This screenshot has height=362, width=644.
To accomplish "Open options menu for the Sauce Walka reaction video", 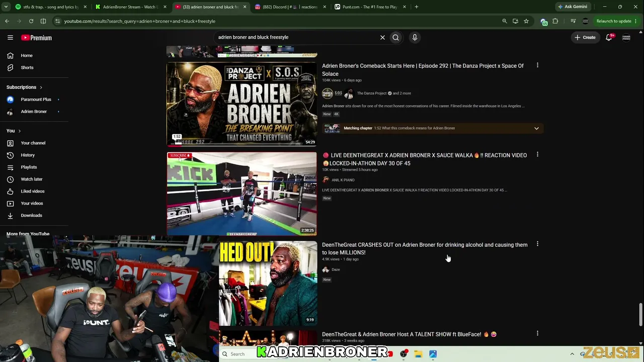I will click(x=537, y=155).
